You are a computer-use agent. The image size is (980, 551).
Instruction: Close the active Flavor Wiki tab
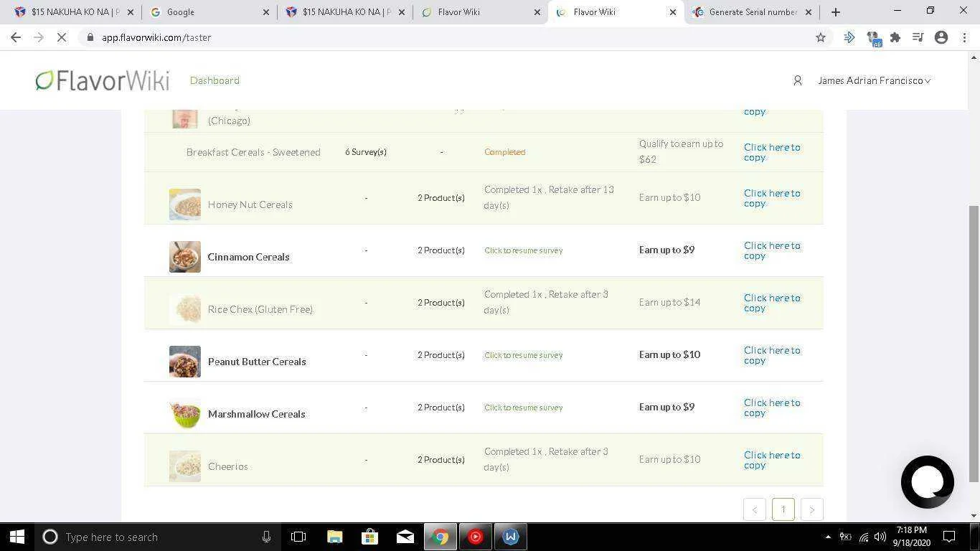672,12
